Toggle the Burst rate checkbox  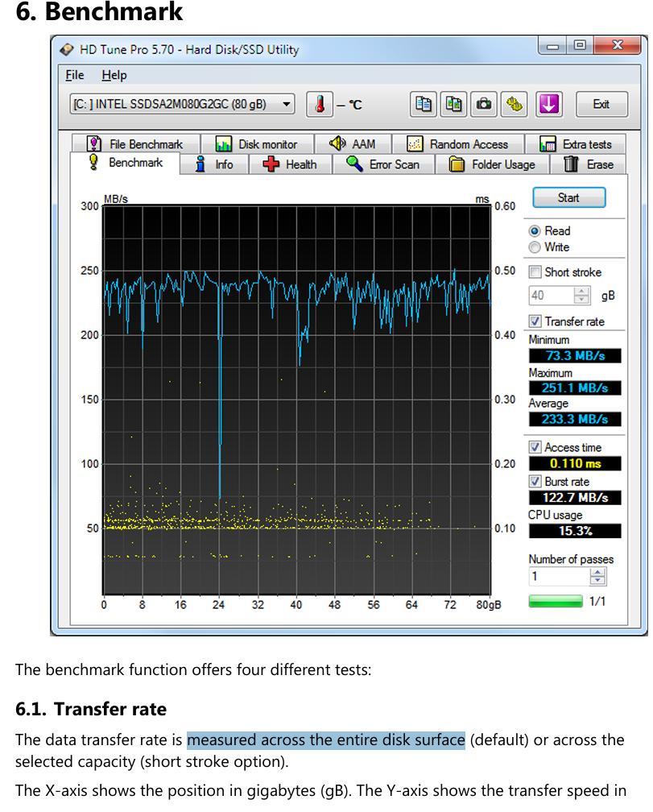(x=535, y=481)
